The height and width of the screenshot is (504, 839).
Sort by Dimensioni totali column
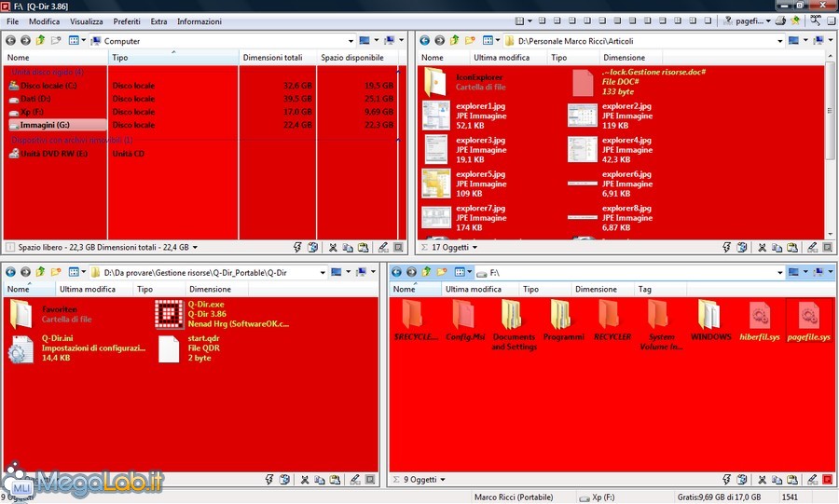coord(277,57)
